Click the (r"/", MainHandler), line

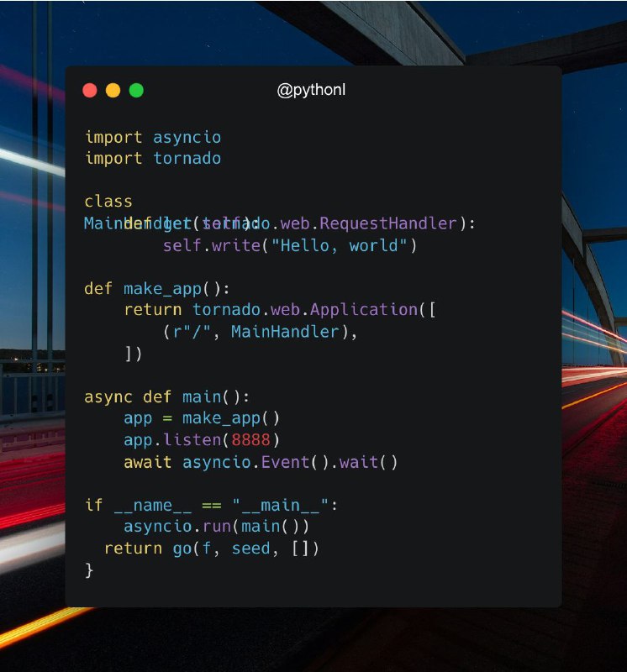click(260, 332)
